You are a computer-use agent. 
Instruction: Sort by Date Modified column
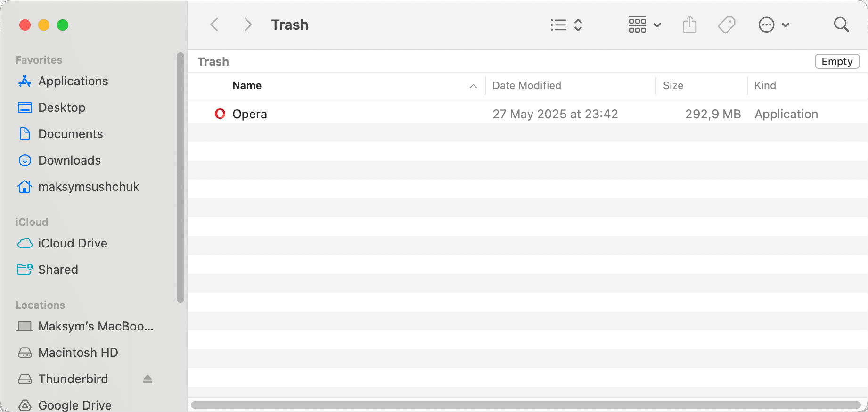527,85
